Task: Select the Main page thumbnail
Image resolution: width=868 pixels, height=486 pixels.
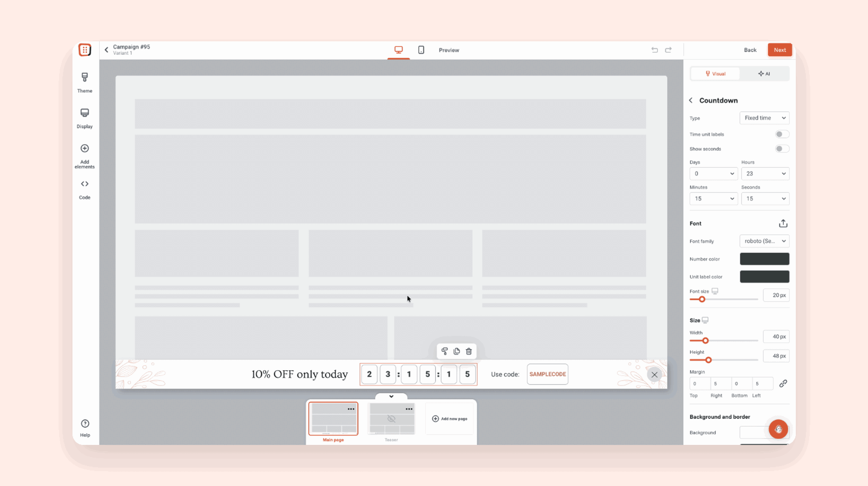Action: pyautogui.click(x=333, y=419)
